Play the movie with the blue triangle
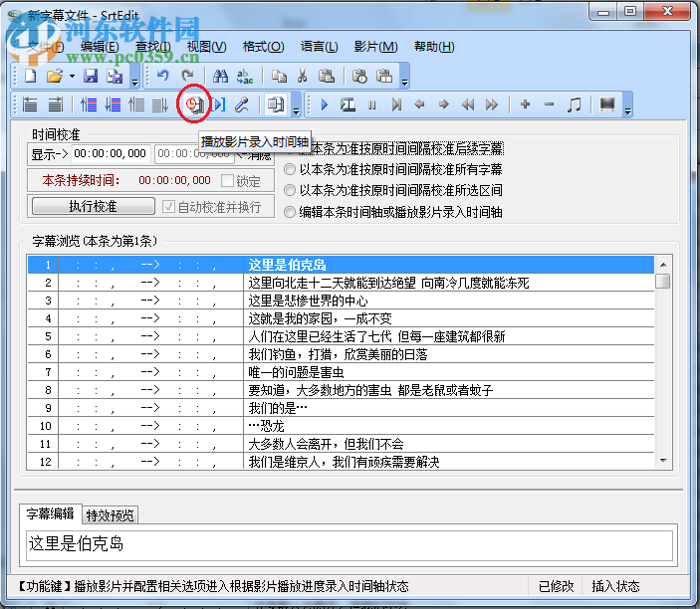 (x=324, y=104)
